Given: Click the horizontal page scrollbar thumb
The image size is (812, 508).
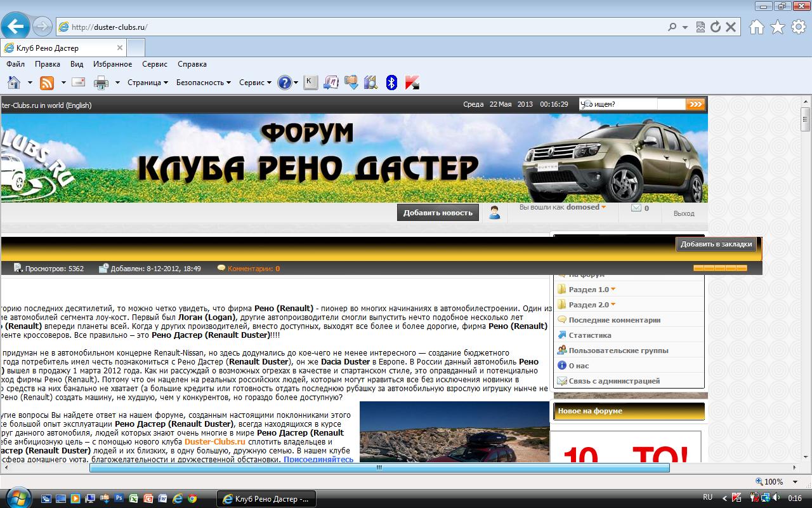Looking at the screenshot, I should point(379,468).
